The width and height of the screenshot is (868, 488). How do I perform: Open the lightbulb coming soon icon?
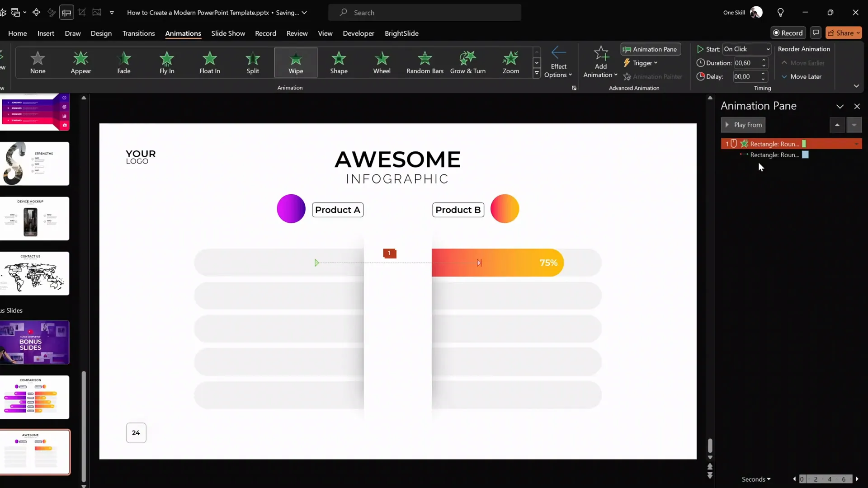[780, 13]
